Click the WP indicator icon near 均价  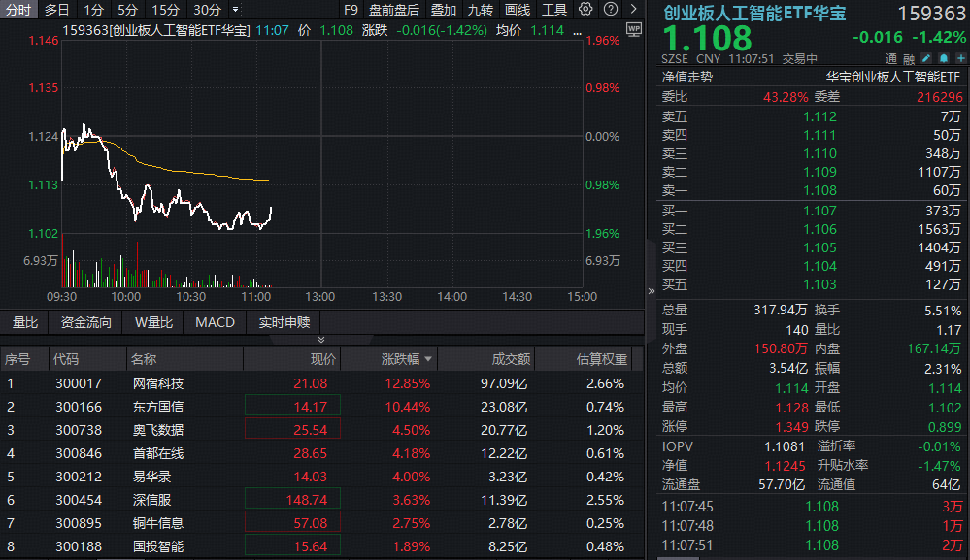pyautogui.click(x=632, y=30)
